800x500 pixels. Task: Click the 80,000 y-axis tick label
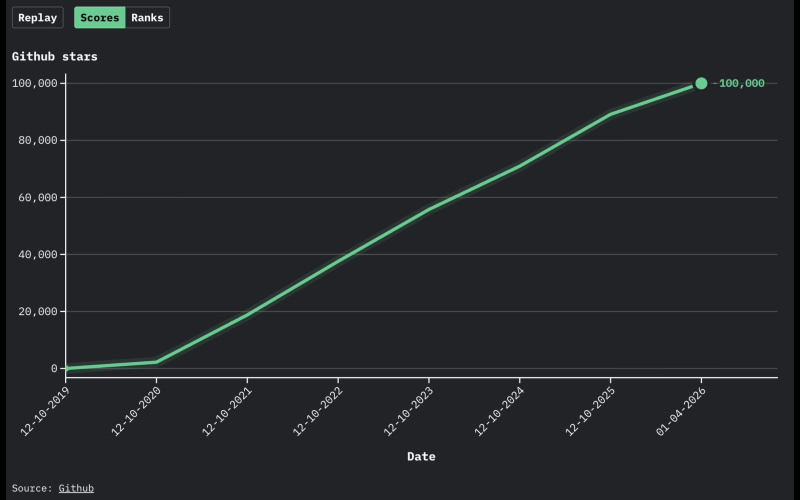[35, 141]
